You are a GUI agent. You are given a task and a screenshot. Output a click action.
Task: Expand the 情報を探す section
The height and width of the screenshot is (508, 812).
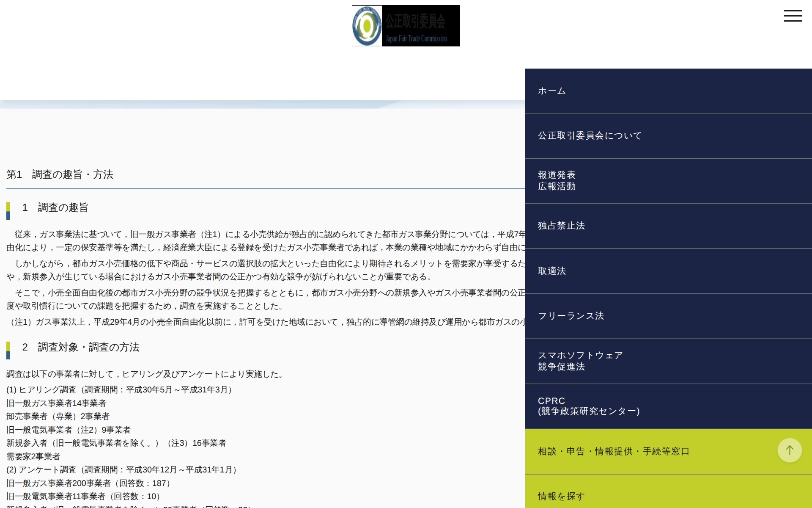(561, 495)
